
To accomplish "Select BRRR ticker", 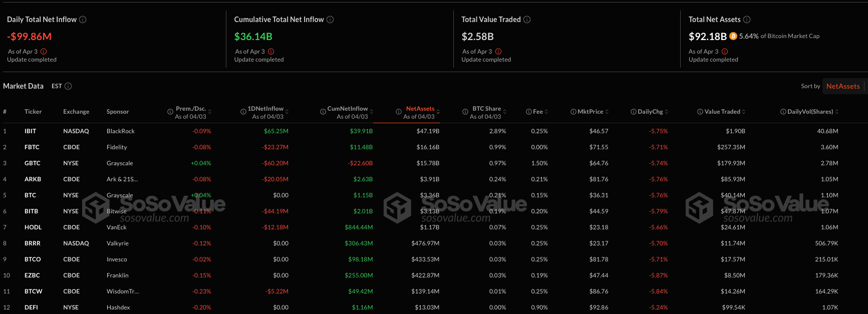I will pos(33,243).
